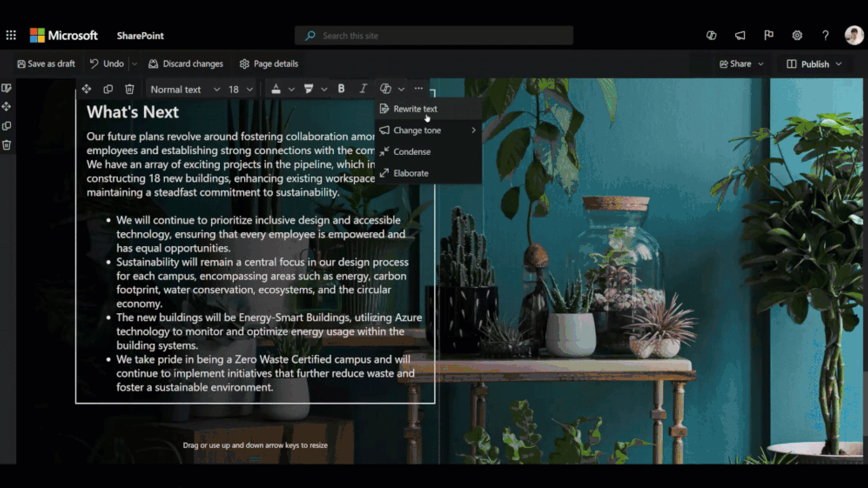Viewport: 868px width, 488px height.
Task: Expand the Publish dropdown arrow
Action: [839, 64]
